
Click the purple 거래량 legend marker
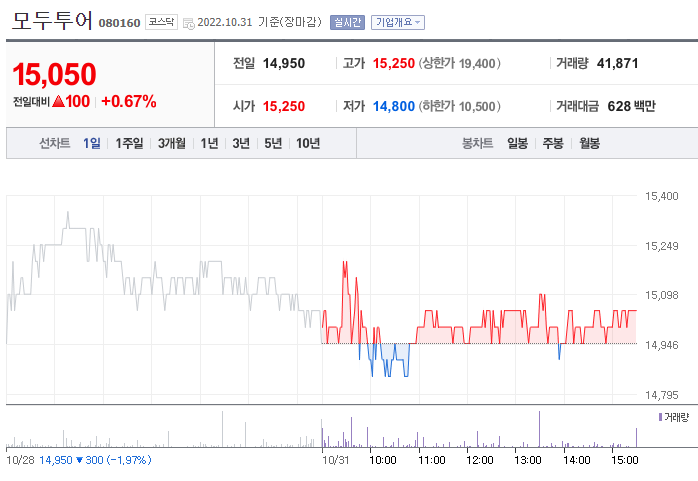pyautogui.click(x=660, y=417)
